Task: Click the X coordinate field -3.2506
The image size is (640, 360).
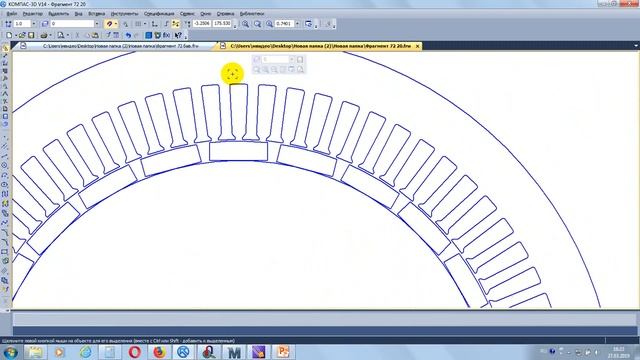Action: coord(202,24)
